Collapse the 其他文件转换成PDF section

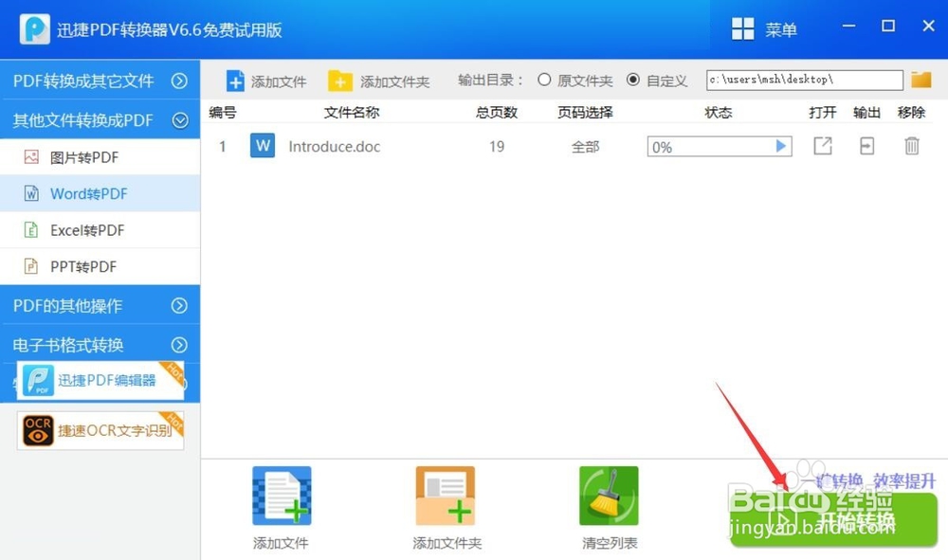click(x=100, y=120)
